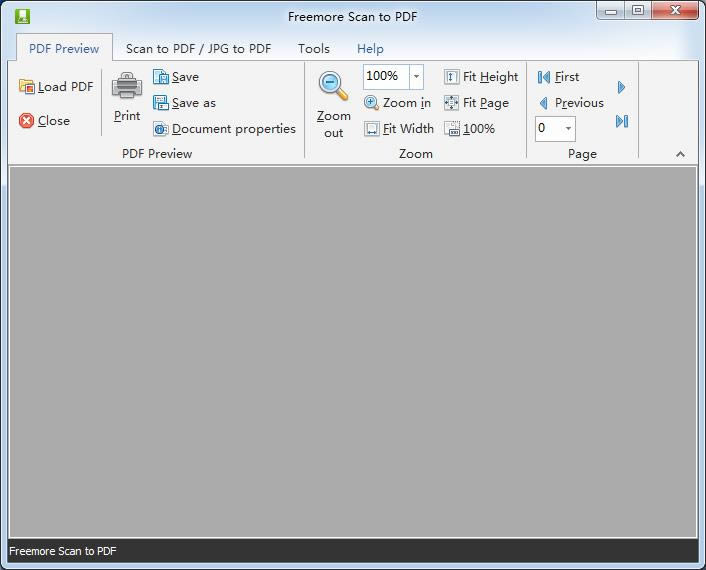Viewport: 706px width, 570px height.
Task: Open Document properties
Action: 224,129
